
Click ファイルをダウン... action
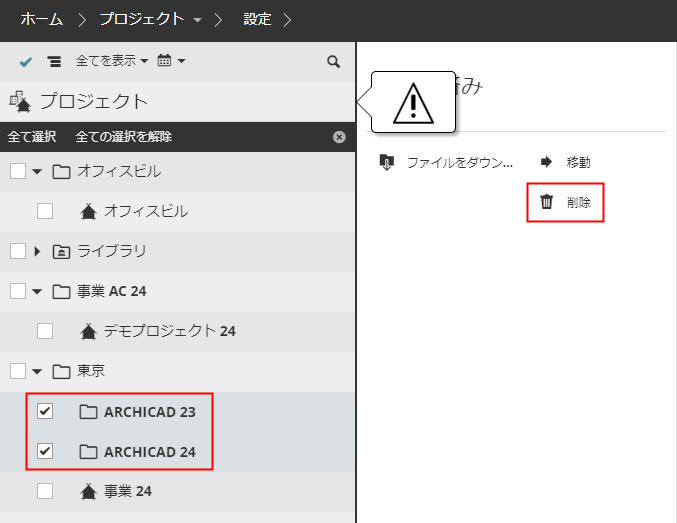pyautogui.click(x=460, y=162)
